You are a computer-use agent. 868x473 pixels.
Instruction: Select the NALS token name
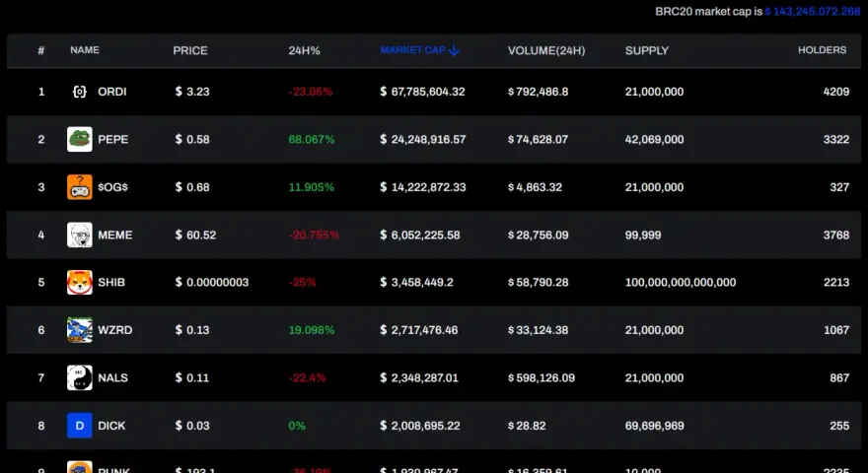112,377
